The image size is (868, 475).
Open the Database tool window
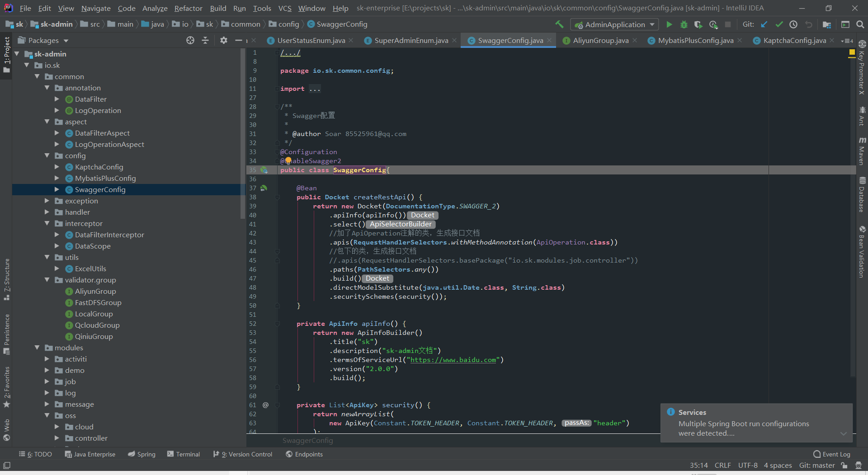click(862, 194)
